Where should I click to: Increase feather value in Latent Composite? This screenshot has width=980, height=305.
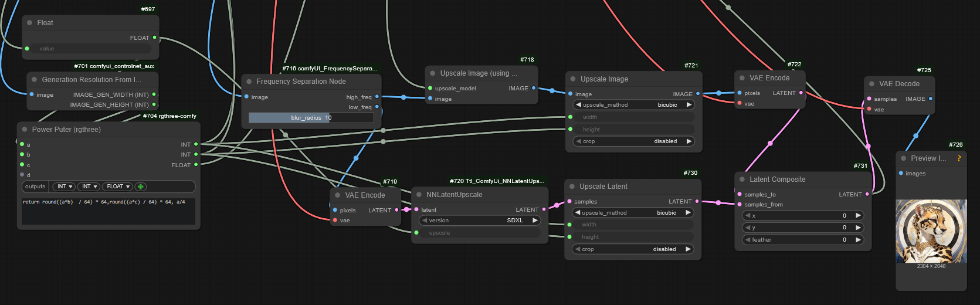pos(858,240)
